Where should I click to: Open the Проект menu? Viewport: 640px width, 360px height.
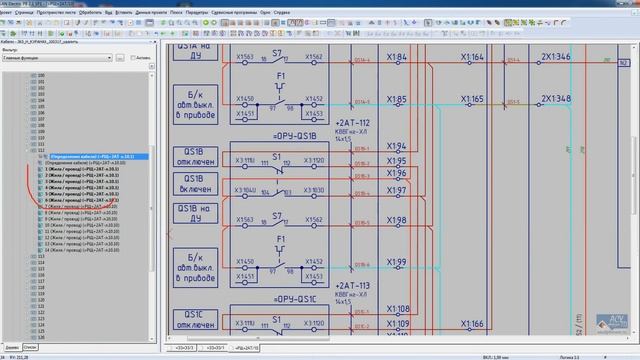coord(5,13)
